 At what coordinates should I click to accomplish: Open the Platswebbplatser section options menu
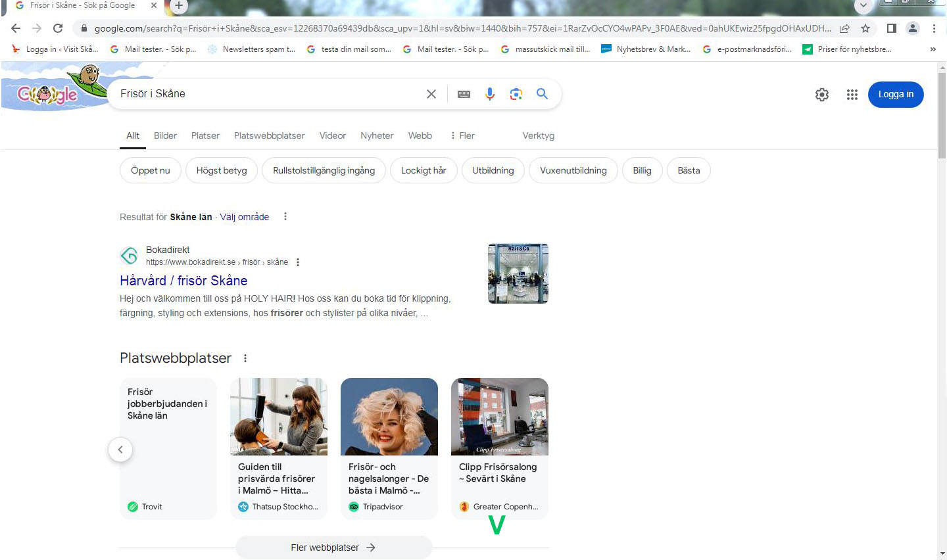coord(245,358)
